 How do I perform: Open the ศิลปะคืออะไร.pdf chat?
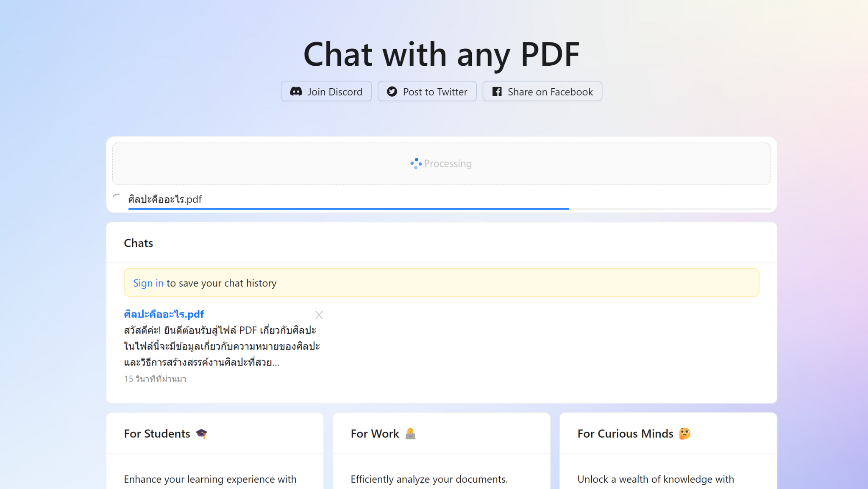click(164, 314)
